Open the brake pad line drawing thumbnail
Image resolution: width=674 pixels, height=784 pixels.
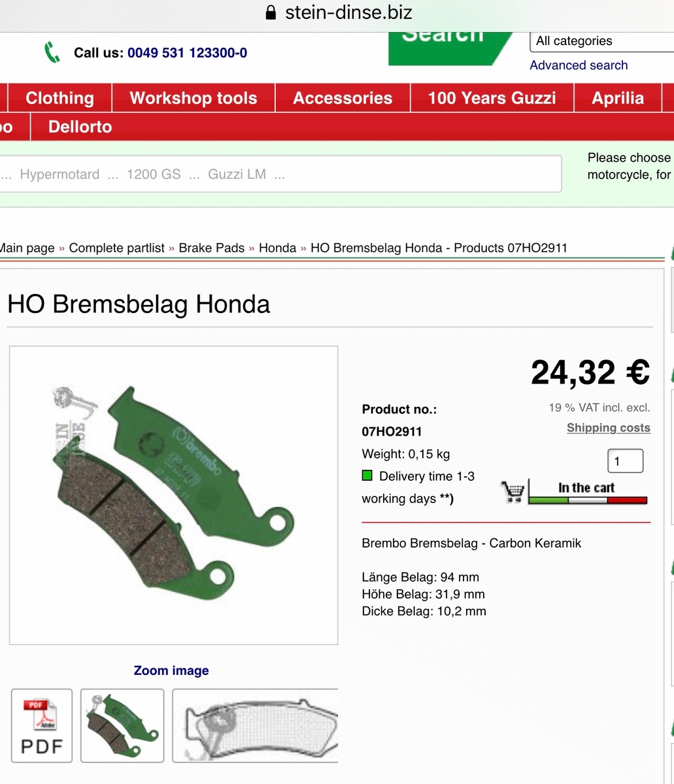[x=256, y=725]
